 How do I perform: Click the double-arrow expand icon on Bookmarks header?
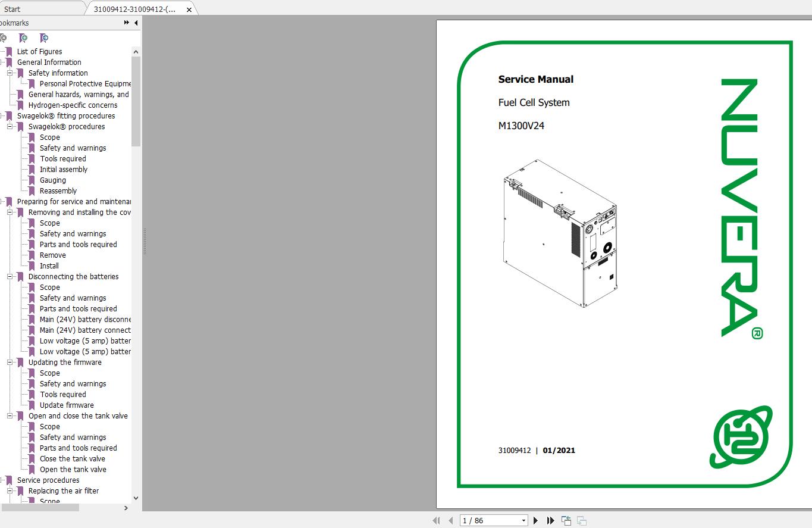point(125,23)
